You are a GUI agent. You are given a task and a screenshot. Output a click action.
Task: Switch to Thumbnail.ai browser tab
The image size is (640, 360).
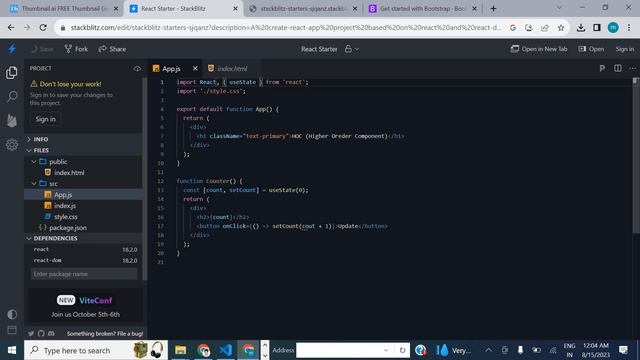click(x=64, y=9)
